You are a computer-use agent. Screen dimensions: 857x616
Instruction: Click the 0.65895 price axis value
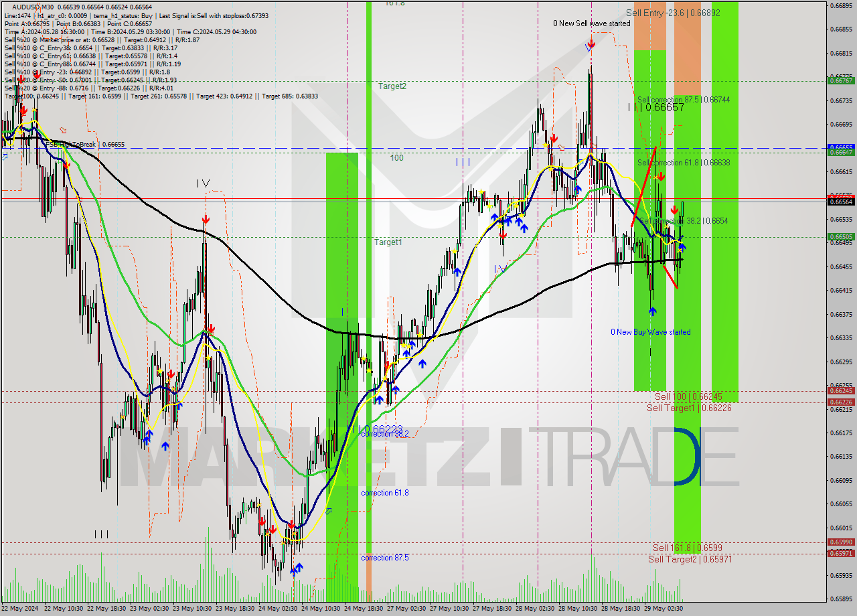[x=841, y=599]
